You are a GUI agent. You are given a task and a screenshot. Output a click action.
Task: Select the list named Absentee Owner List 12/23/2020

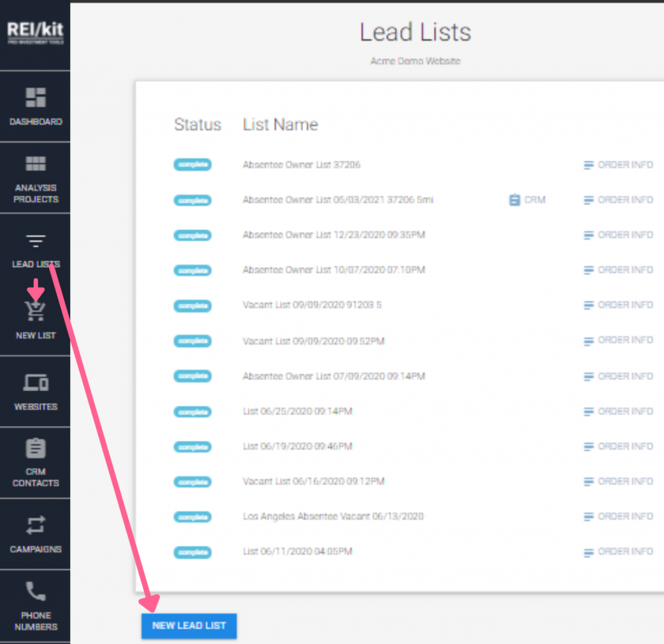[333, 235]
